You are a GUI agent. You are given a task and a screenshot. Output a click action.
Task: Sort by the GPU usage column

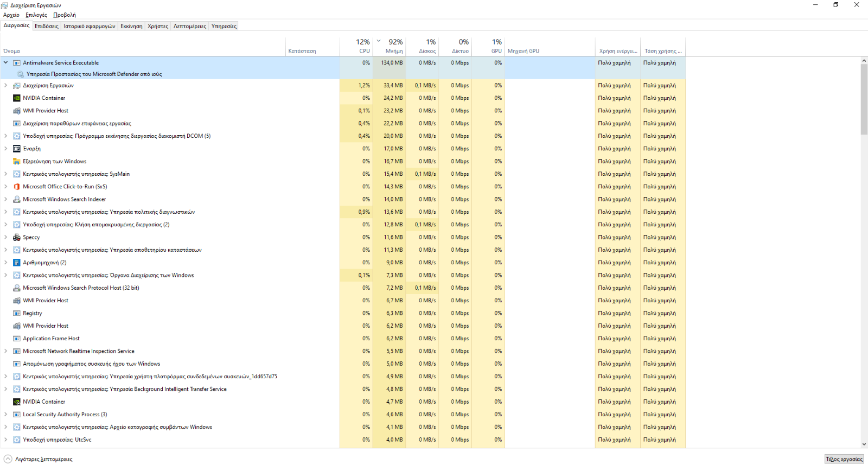click(x=488, y=47)
